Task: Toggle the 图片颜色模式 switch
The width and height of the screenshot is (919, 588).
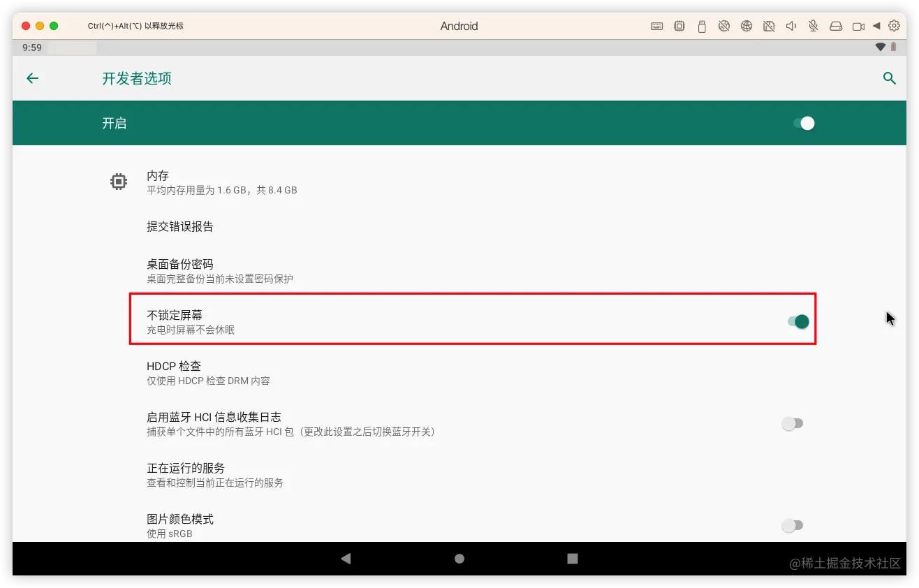Action: tap(793, 525)
